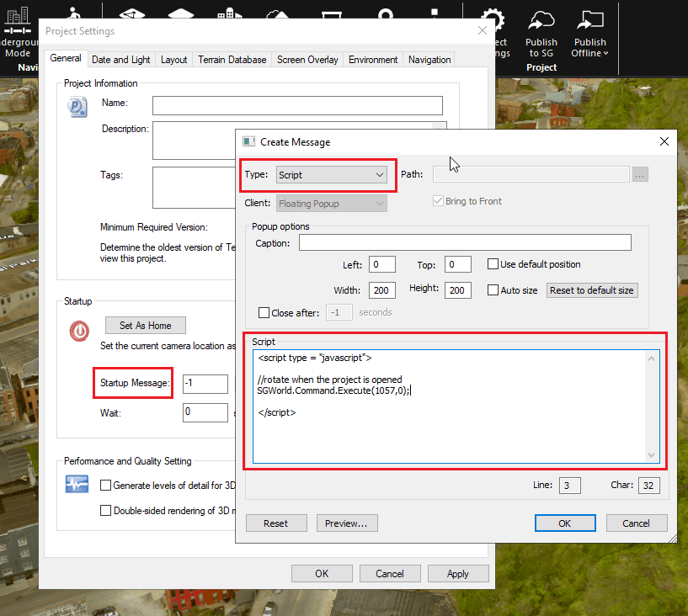
Task: Open the message Type dropdown
Action: (331, 175)
